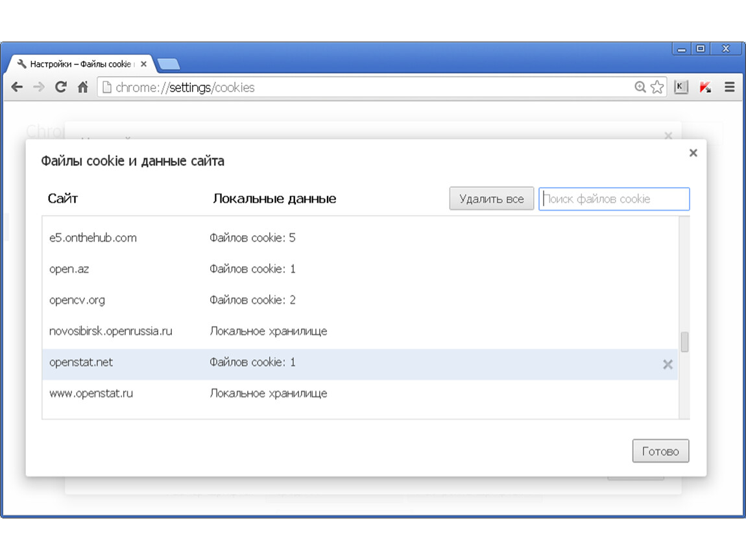Screen dimensions: 746x560
Task: Click Файлов cookie: 5 entry
Action: 252,238
